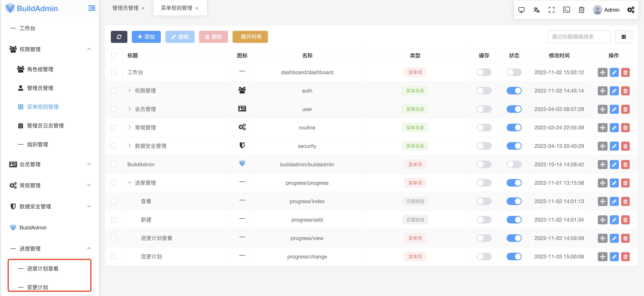Click the 展开所有 button
The height and width of the screenshot is (296, 644).
(x=250, y=37)
